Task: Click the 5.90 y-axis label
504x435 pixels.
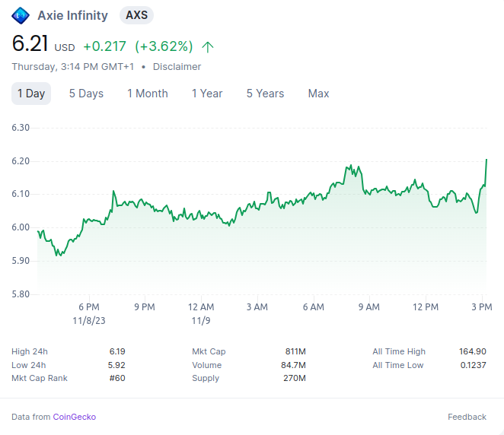Action: click(x=21, y=261)
